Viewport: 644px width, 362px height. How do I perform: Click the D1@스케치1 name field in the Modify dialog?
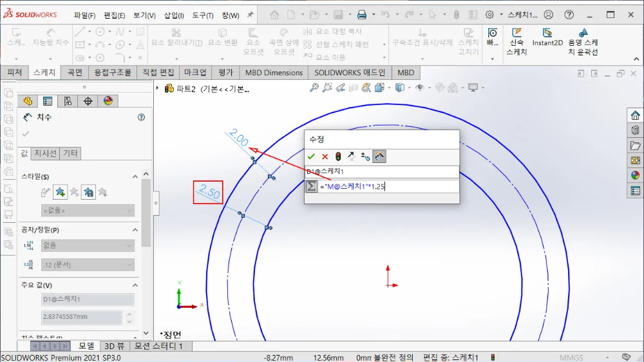coord(382,171)
